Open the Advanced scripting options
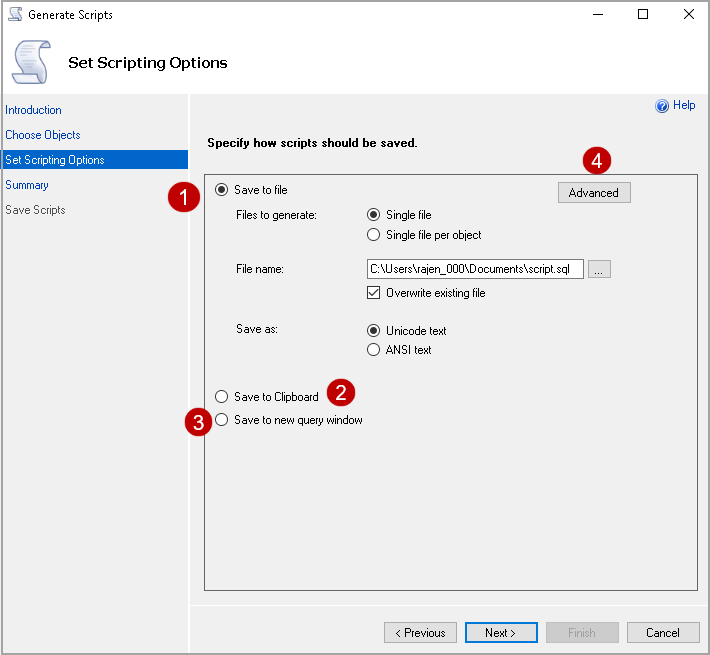 [x=594, y=193]
